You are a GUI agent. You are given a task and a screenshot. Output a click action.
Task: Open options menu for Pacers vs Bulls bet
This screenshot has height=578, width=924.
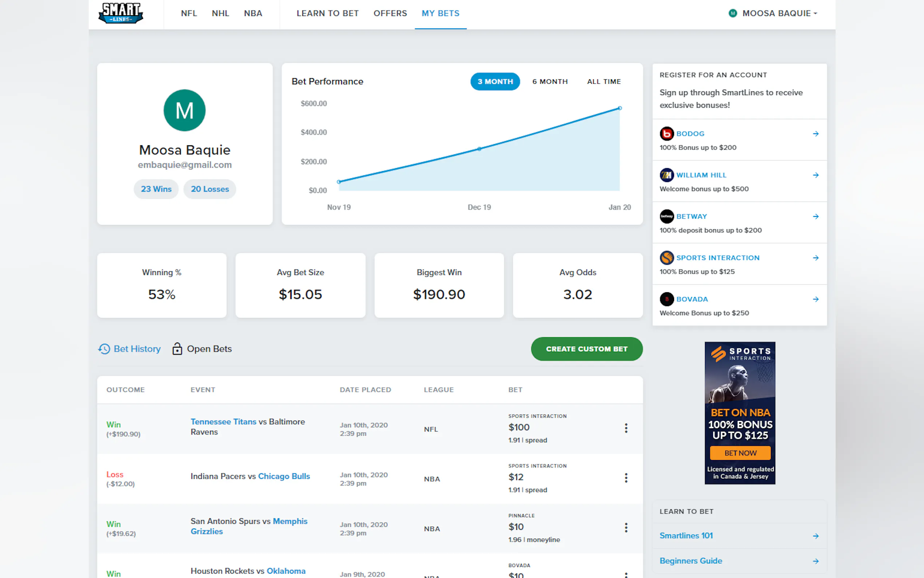(x=626, y=478)
